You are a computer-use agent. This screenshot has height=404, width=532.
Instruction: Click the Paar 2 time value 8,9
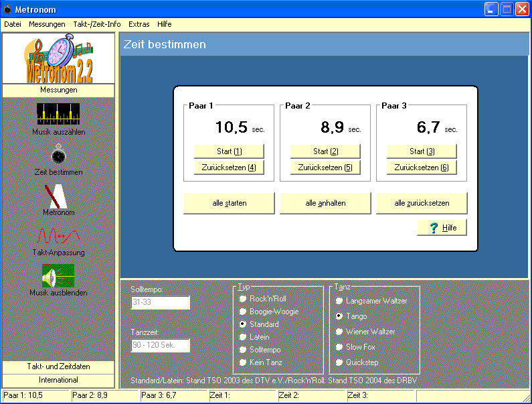(x=333, y=127)
